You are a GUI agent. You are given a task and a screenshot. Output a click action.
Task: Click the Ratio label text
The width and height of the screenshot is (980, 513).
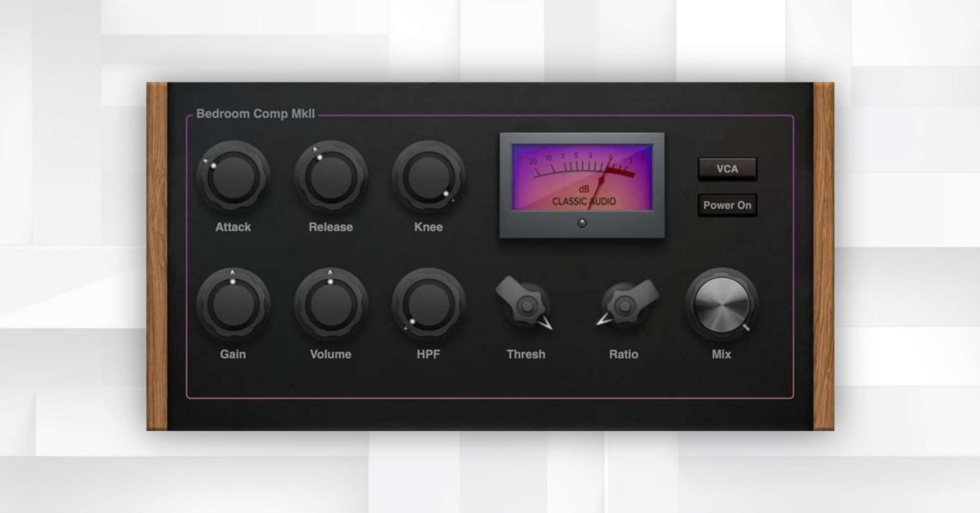[624, 354]
